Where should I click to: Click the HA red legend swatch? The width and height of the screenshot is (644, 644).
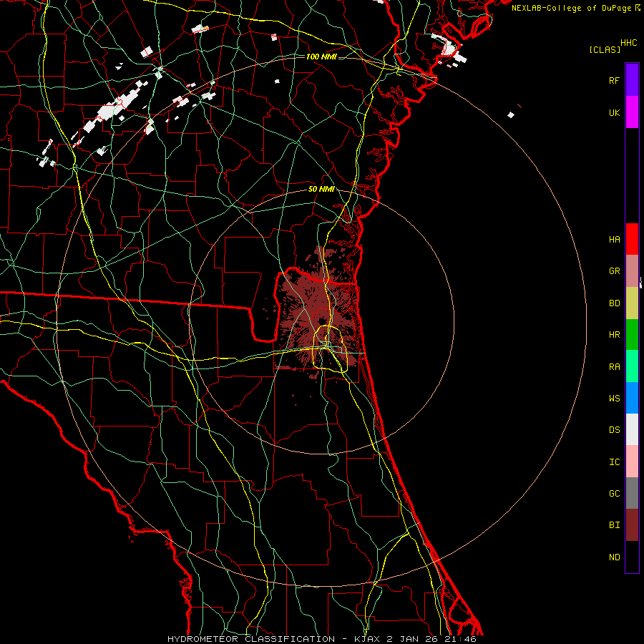pos(632,239)
